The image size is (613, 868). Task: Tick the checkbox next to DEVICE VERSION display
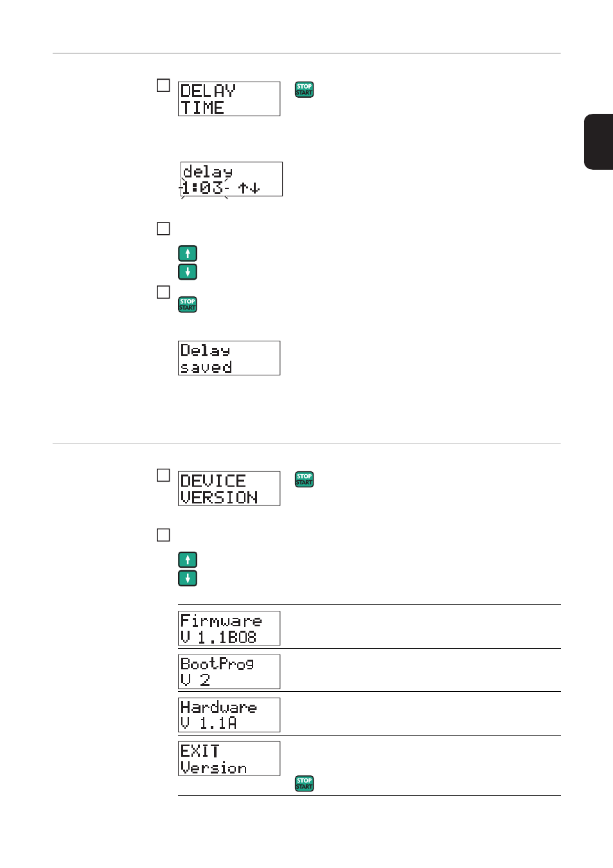163,475
